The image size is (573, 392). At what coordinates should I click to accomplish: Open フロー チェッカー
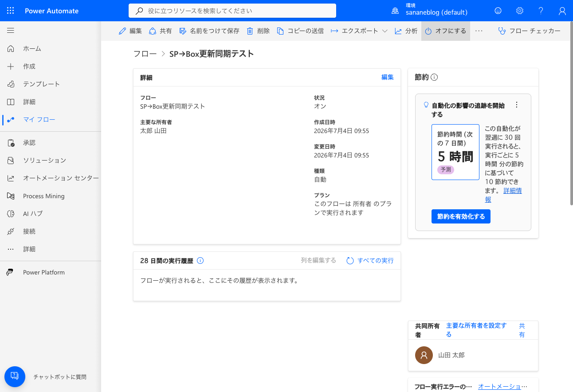tap(529, 31)
